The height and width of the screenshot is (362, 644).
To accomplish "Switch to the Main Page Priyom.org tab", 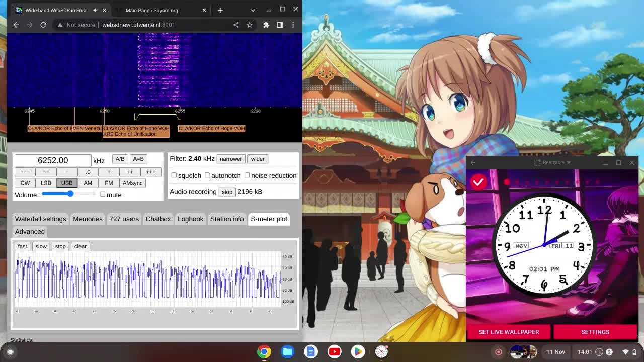I will (152, 10).
